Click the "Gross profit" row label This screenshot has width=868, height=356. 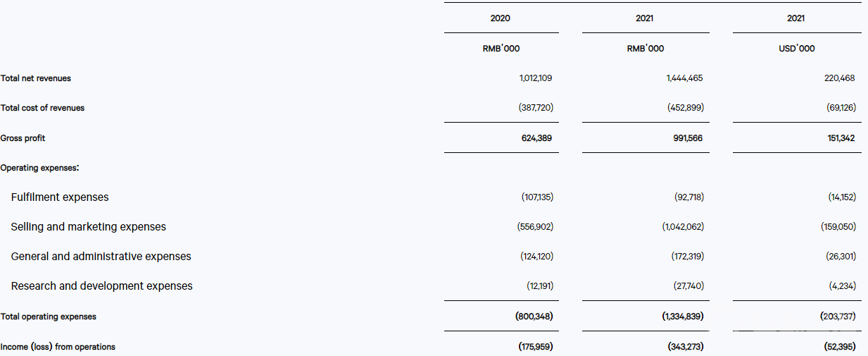point(23,138)
